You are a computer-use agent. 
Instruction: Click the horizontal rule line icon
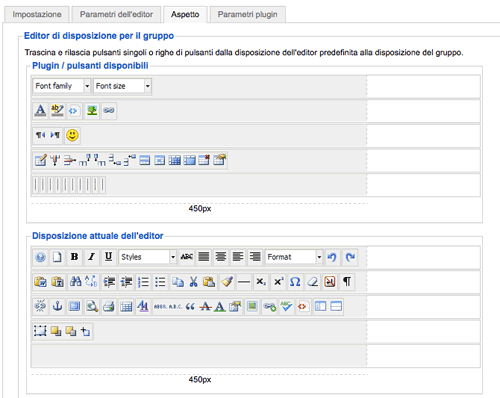point(244,282)
